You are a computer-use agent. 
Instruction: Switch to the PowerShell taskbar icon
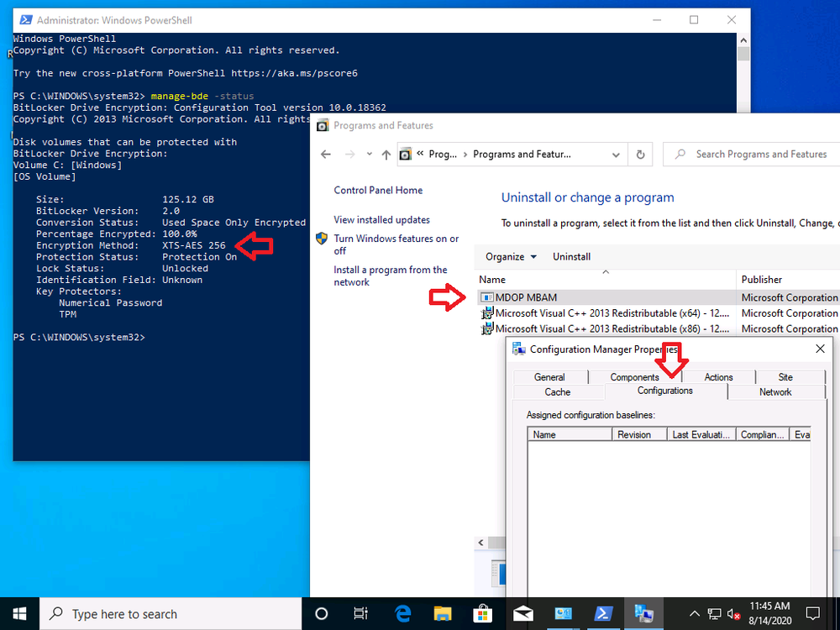(604, 614)
